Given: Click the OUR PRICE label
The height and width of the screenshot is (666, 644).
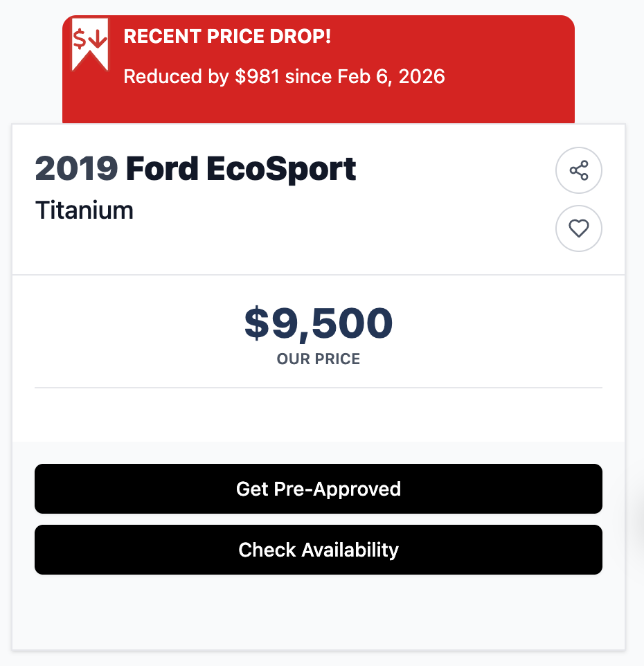Looking at the screenshot, I should coord(319,359).
